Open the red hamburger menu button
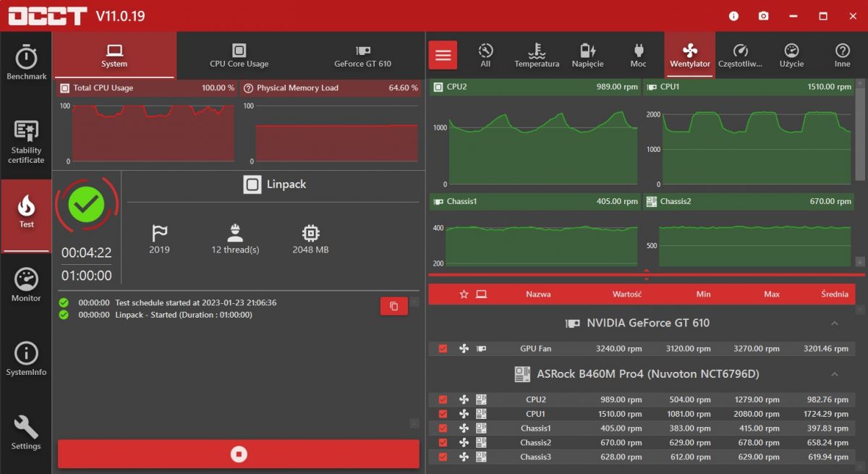The height and width of the screenshot is (474, 868). click(443, 55)
